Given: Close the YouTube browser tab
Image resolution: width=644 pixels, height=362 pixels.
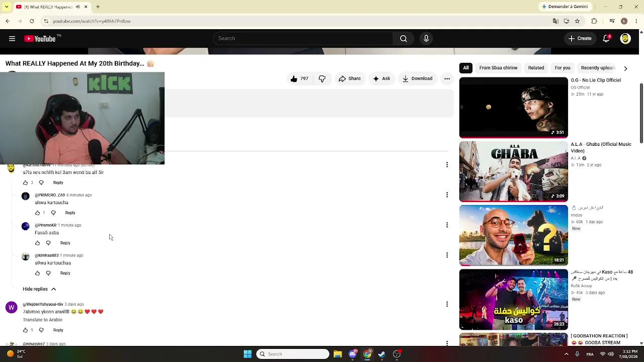Looking at the screenshot, I should click(86, 7).
